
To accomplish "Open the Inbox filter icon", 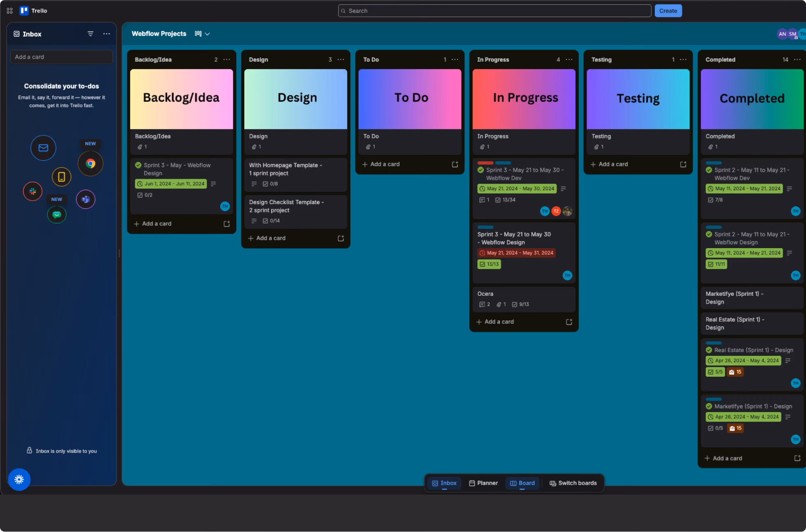I will (90, 34).
